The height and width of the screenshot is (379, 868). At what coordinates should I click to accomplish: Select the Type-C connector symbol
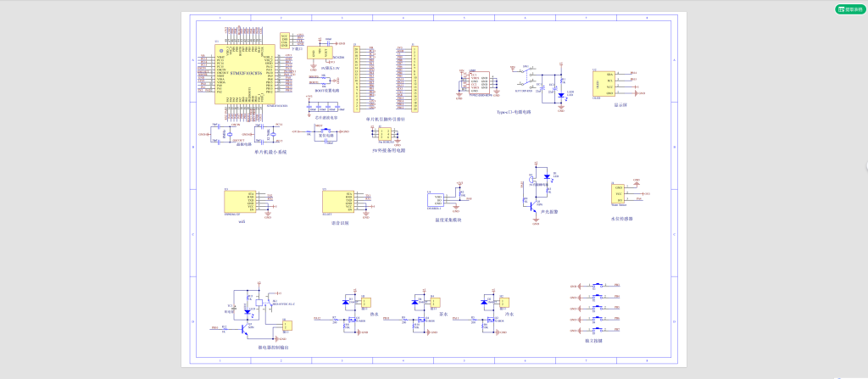[x=480, y=83]
